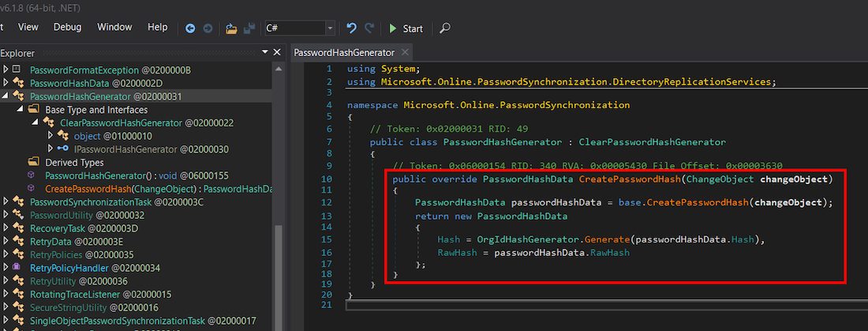Collapse the PasswordHashGenerator tree node
This screenshot has width=868, height=331.
6,96
